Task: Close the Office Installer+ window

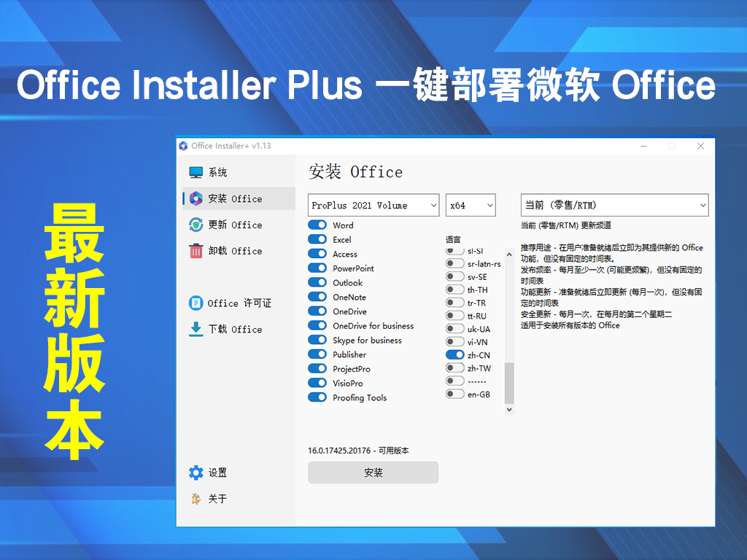Action: click(700, 146)
